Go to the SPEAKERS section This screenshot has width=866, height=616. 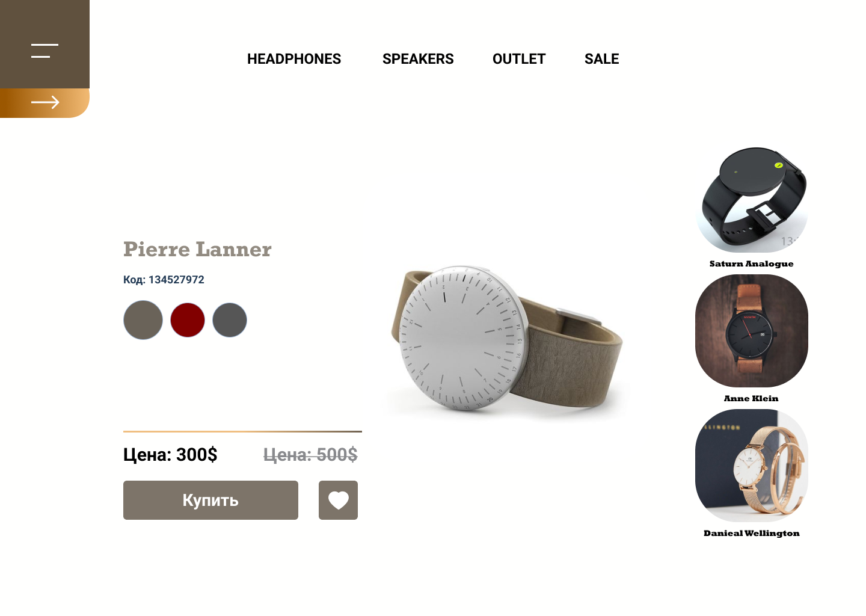pos(418,59)
